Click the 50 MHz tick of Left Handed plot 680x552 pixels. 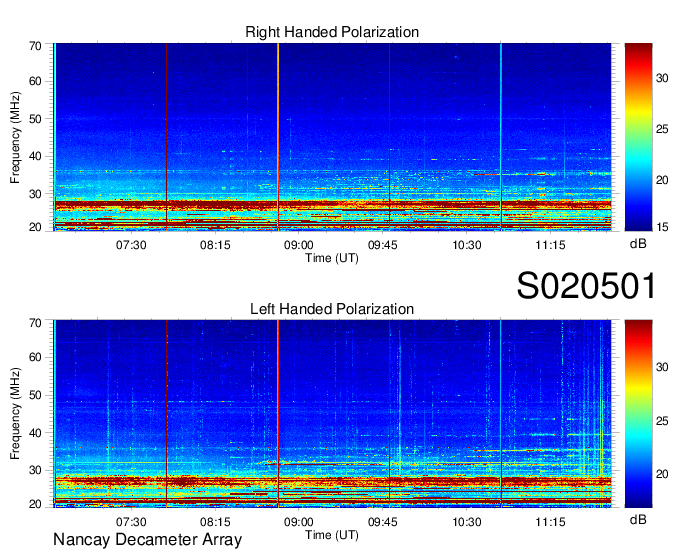click(x=36, y=395)
